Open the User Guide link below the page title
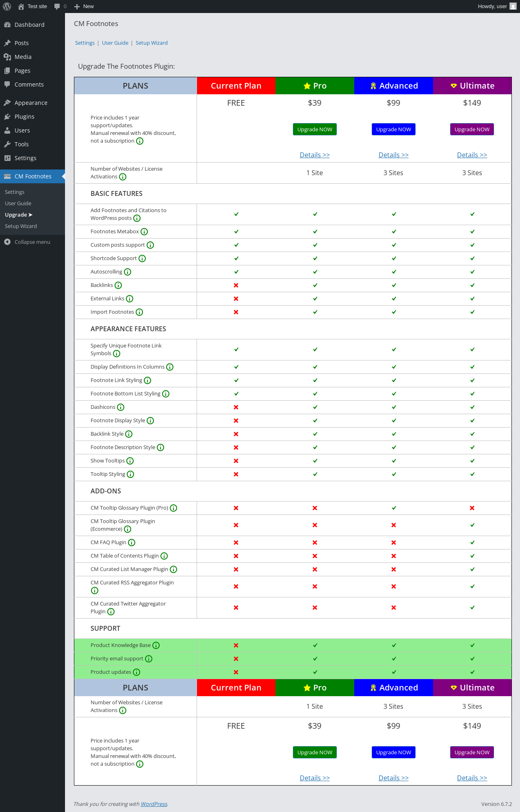Viewport: 520px width, 812px height. pos(115,43)
